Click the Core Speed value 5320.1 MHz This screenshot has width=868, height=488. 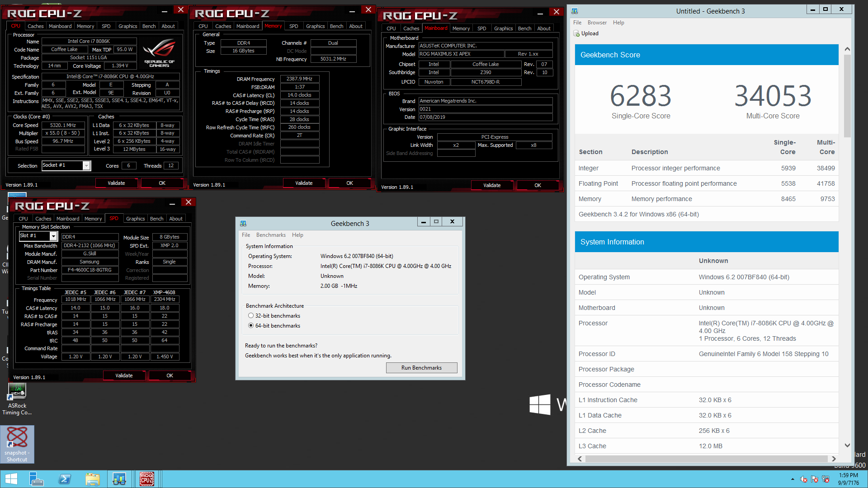point(63,125)
